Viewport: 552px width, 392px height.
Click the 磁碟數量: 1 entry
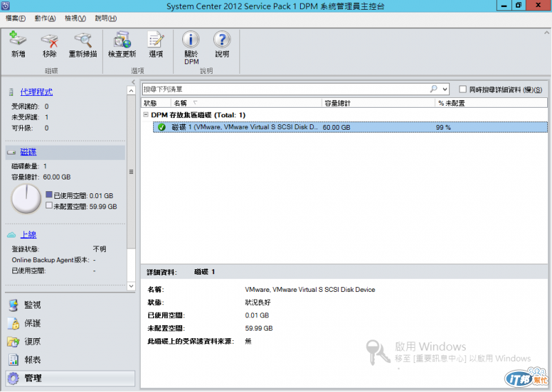point(29,166)
